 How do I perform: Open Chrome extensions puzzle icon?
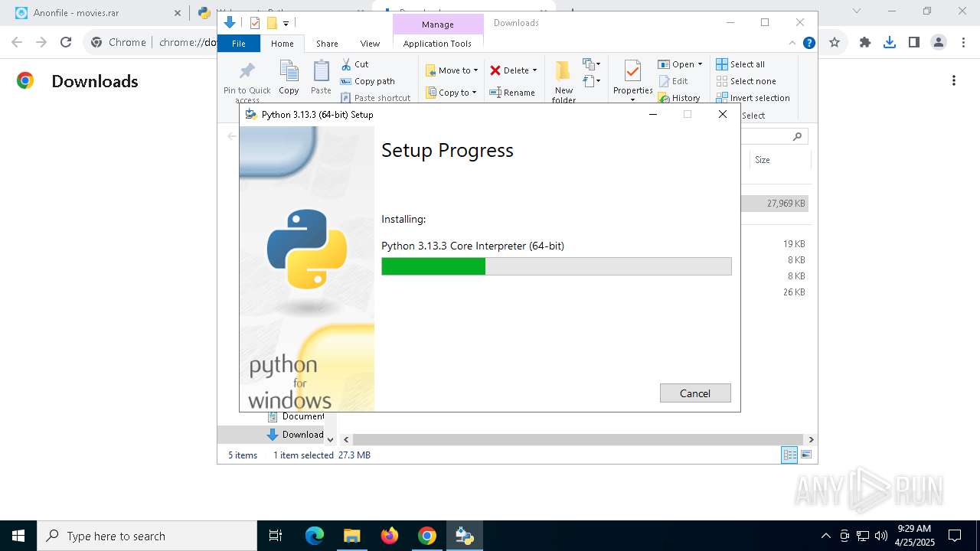(x=865, y=43)
